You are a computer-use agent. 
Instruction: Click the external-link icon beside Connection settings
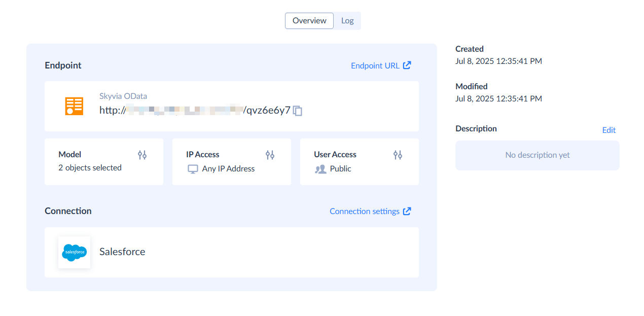pos(407,211)
